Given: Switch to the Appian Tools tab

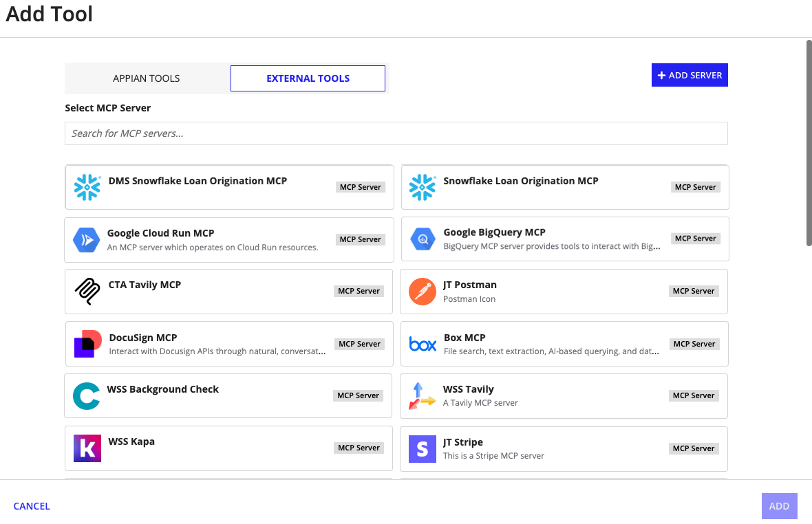Looking at the screenshot, I should [147, 78].
